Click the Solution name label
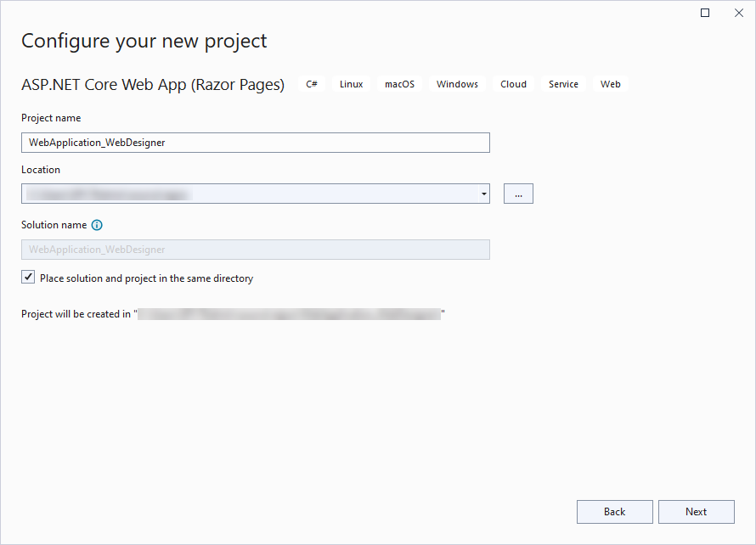Image resolution: width=756 pixels, height=545 pixels. (54, 225)
